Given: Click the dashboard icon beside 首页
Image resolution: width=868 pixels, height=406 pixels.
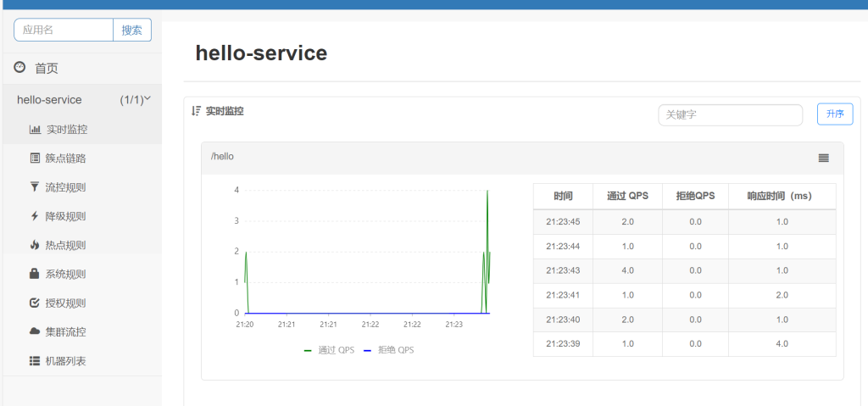Looking at the screenshot, I should point(19,68).
